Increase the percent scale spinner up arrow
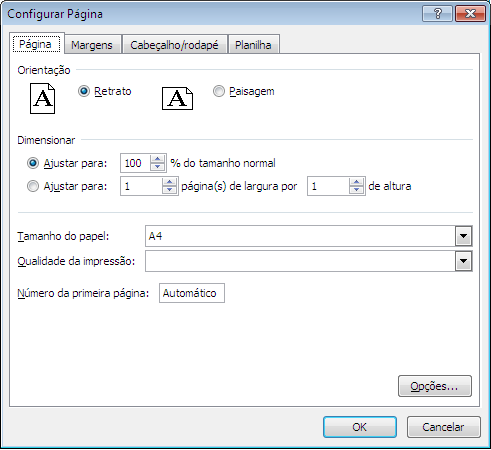491x450 pixels. click(158, 159)
